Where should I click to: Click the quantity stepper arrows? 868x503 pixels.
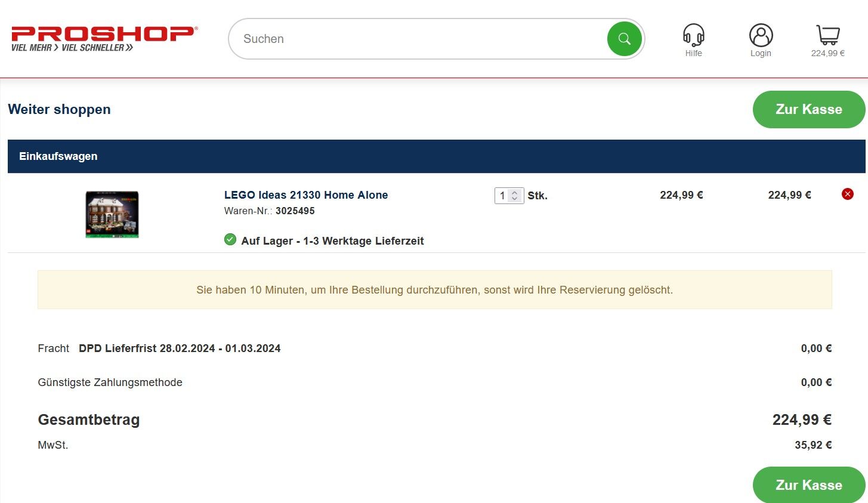515,196
